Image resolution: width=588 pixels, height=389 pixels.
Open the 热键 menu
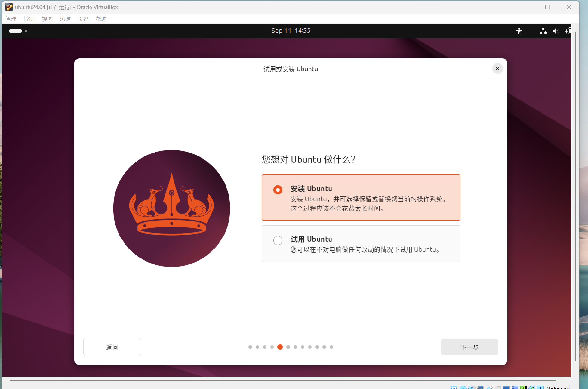click(x=65, y=19)
